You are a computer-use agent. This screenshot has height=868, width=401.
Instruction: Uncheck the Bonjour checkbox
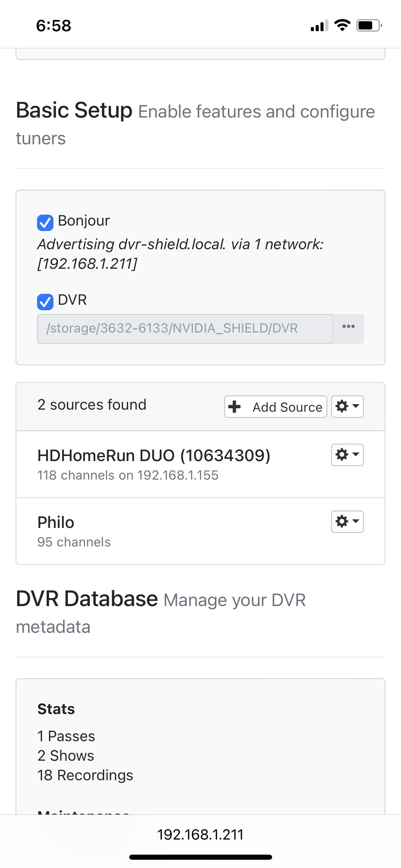pyautogui.click(x=45, y=223)
